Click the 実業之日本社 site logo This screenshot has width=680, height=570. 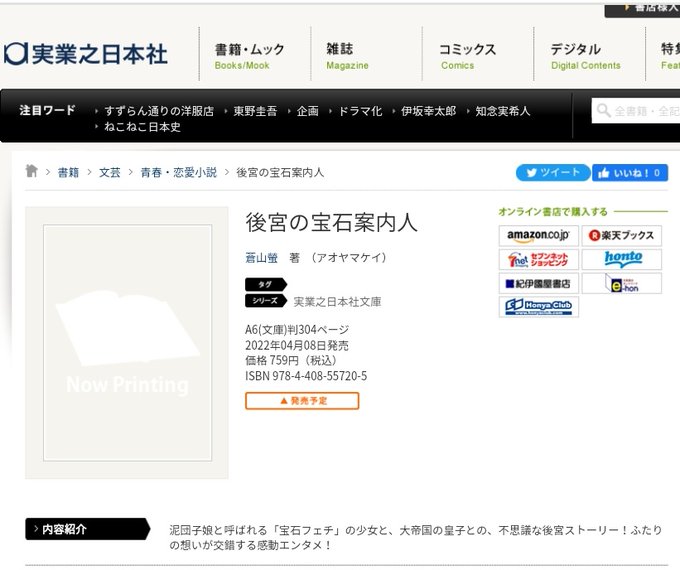85,54
